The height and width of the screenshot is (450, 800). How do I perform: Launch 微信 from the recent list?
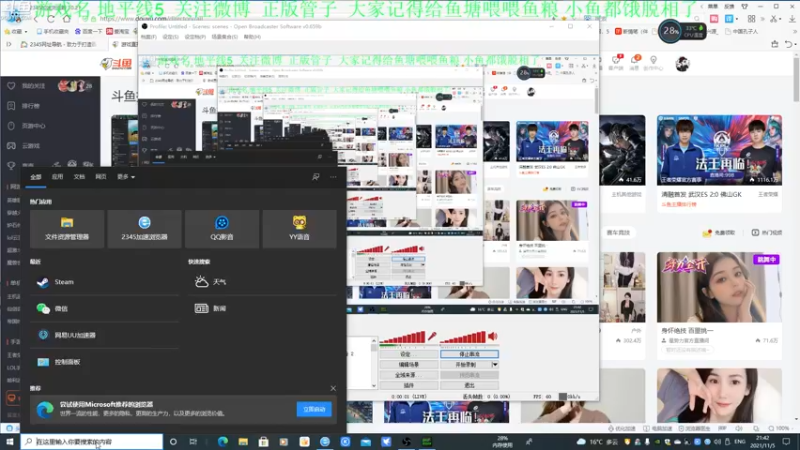pos(105,308)
